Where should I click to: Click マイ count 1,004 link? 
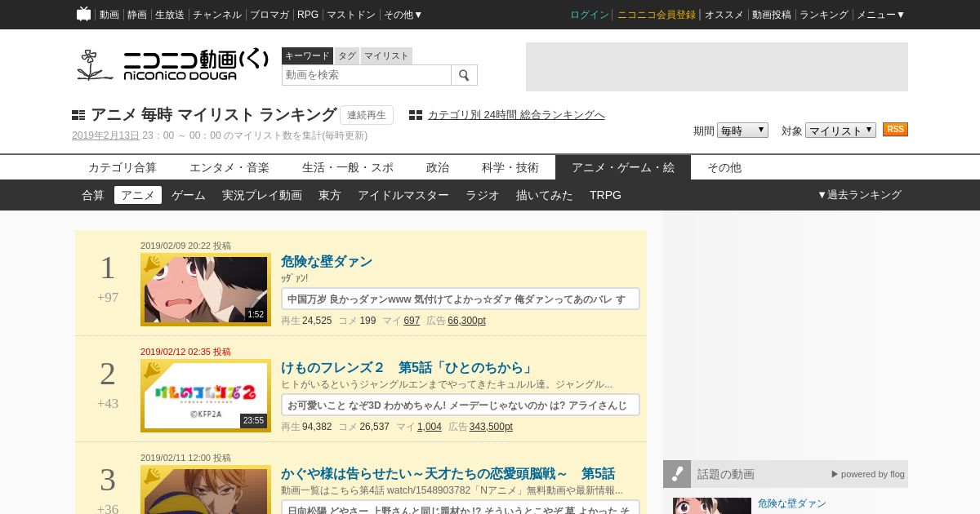point(430,427)
